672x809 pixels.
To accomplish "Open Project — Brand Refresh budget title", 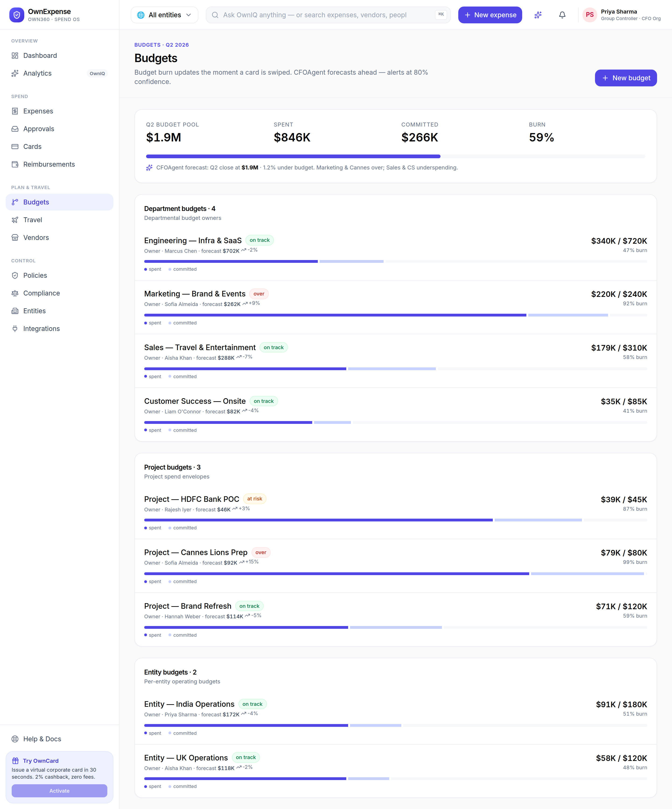I will pyautogui.click(x=188, y=606).
